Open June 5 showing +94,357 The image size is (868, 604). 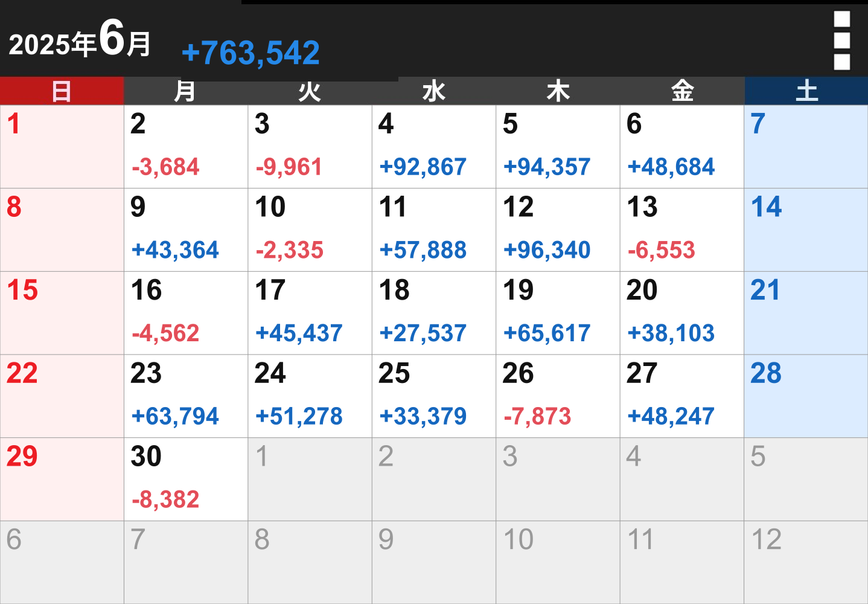click(558, 147)
